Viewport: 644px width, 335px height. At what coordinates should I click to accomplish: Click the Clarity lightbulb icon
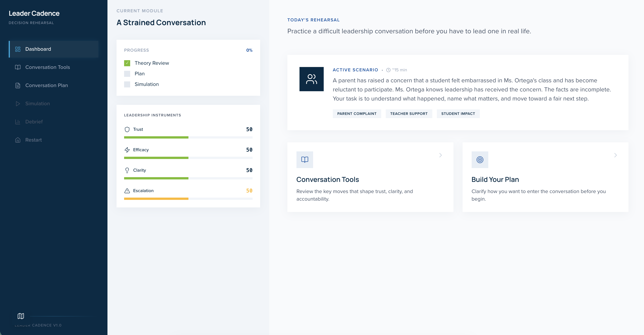pos(127,170)
